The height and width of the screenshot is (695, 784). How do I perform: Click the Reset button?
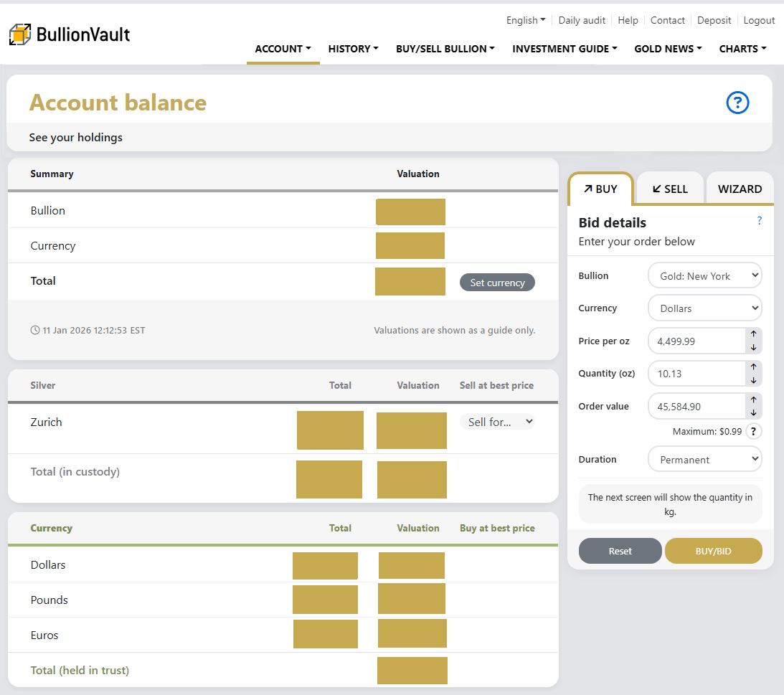click(620, 551)
